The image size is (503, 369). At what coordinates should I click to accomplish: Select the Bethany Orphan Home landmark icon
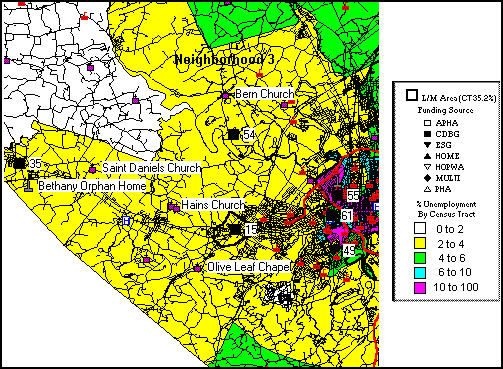pyautogui.click(x=29, y=186)
